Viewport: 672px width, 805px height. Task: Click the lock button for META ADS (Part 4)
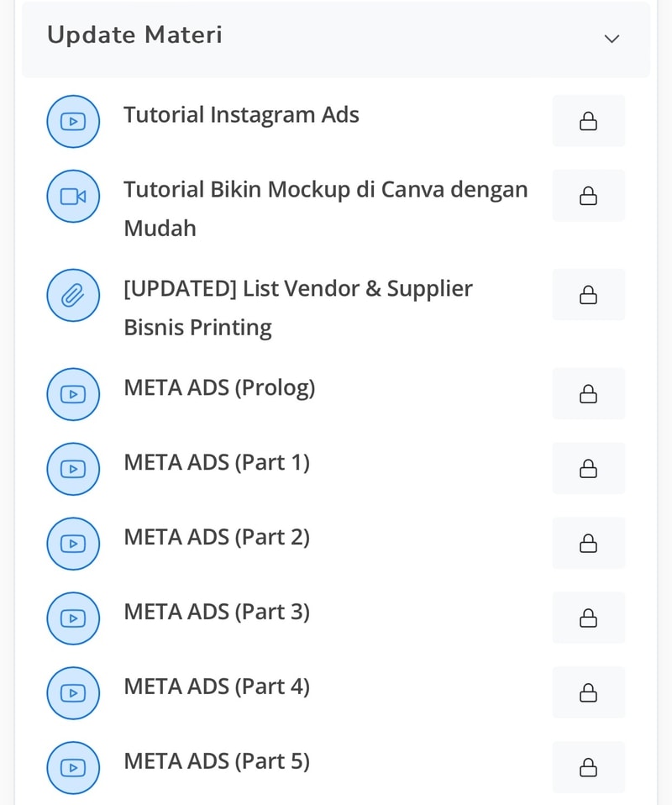pyautogui.click(x=588, y=692)
